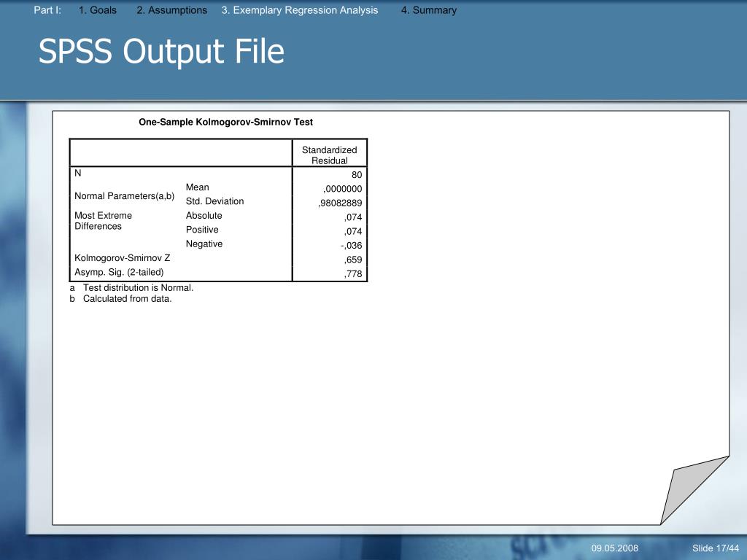Click the Asymp. Sig. (2-tailed) label
Screen dimensions: 747x560
click(119, 273)
